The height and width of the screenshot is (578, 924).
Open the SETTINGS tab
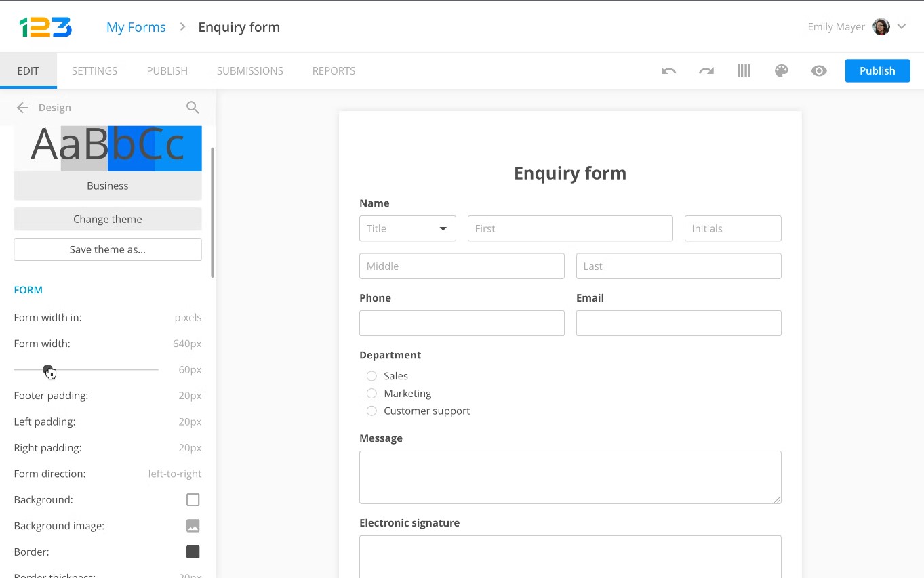94,70
